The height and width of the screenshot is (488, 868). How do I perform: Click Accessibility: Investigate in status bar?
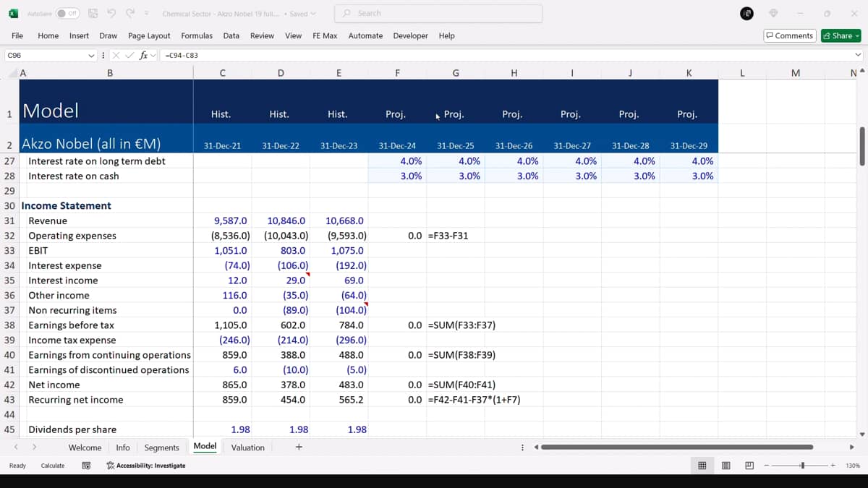point(145,466)
